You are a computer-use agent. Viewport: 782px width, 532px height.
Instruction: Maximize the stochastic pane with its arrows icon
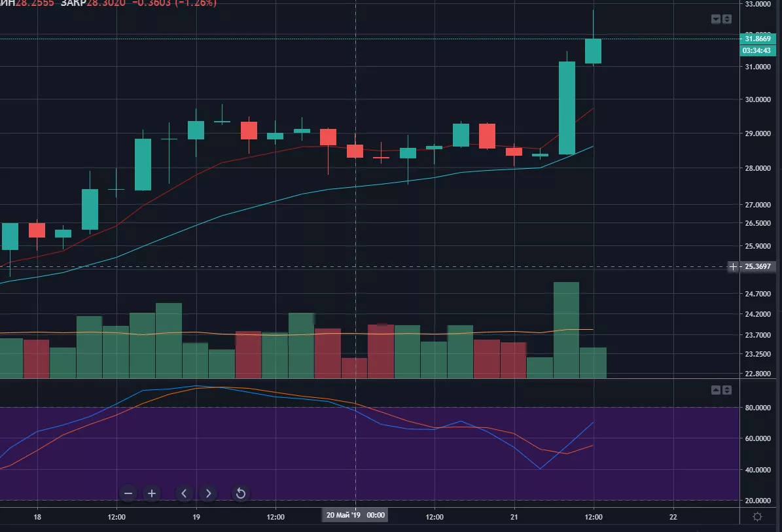(726, 390)
